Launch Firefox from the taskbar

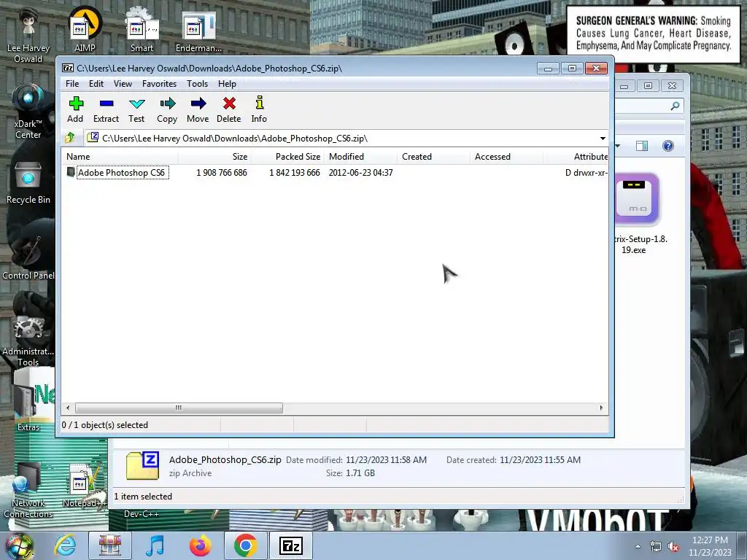click(x=200, y=545)
